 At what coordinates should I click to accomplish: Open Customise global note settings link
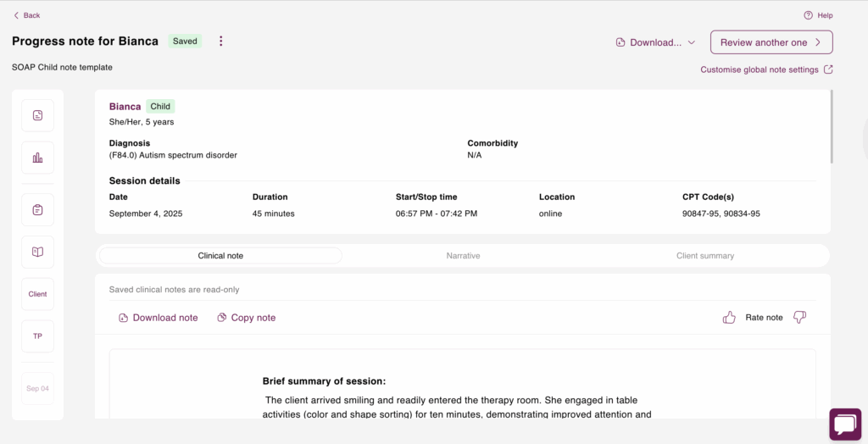tap(766, 69)
